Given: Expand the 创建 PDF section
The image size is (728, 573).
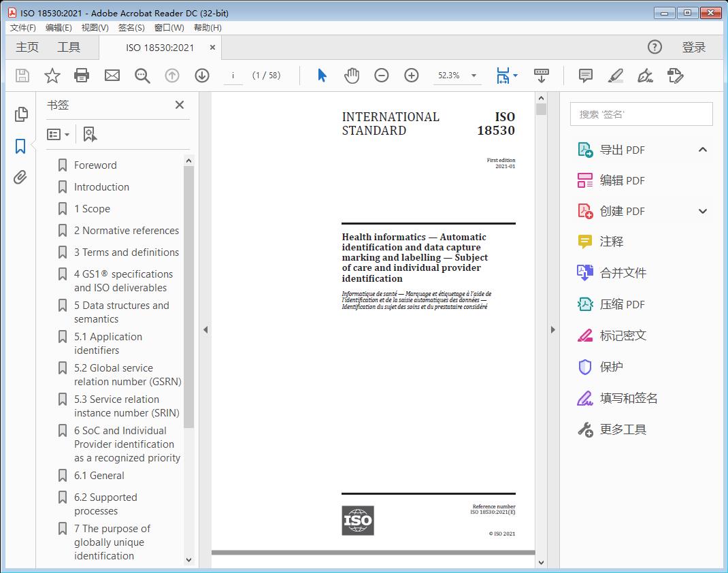Looking at the screenshot, I should pyautogui.click(x=703, y=211).
